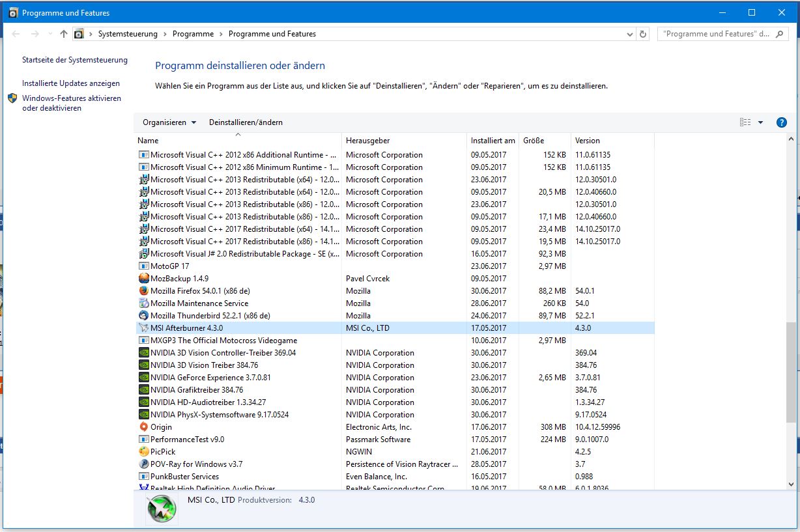Open help with the blue question mark
Viewport: 800px width, 532px height.
click(x=782, y=122)
